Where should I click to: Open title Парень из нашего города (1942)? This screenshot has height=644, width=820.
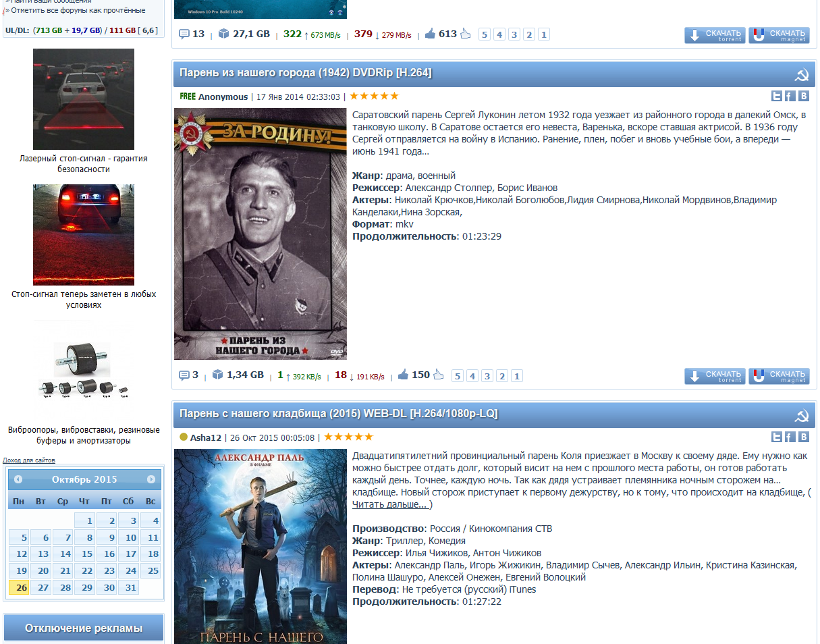pyautogui.click(x=305, y=73)
